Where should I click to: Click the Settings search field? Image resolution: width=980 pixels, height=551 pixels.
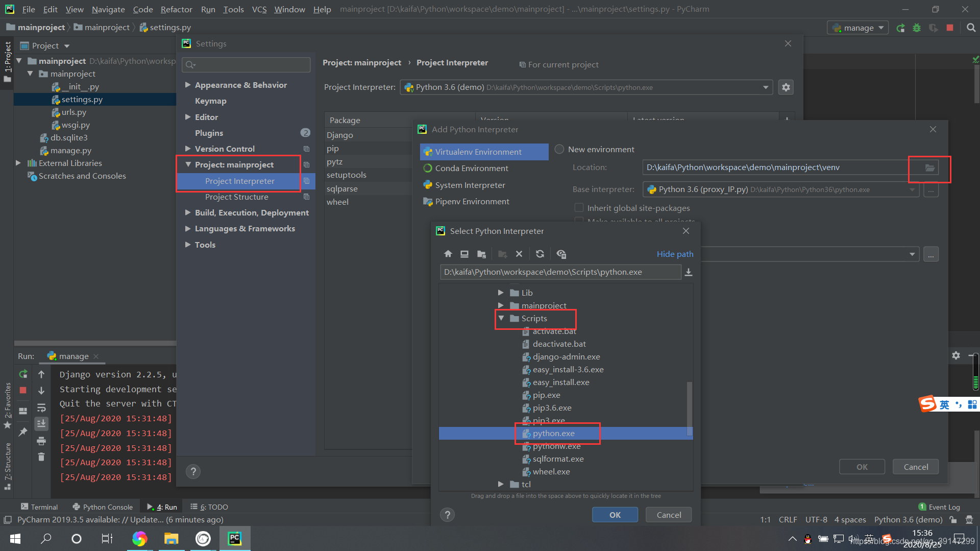tap(247, 64)
